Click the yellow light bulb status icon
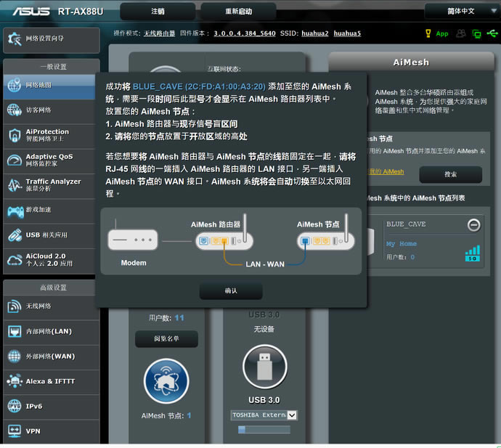This screenshot has height=448, width=501. [429, 33]
